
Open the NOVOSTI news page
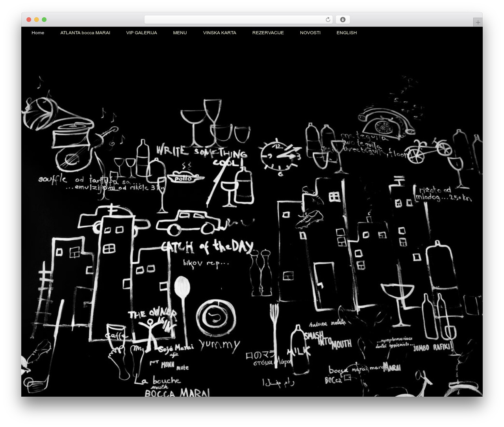[x=310, y=33]
